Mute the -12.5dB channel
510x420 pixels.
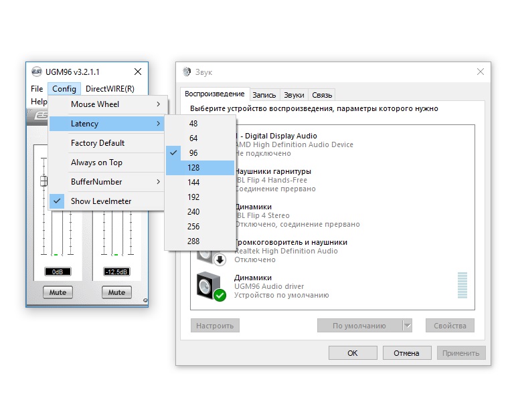click(x=116, y=292)
